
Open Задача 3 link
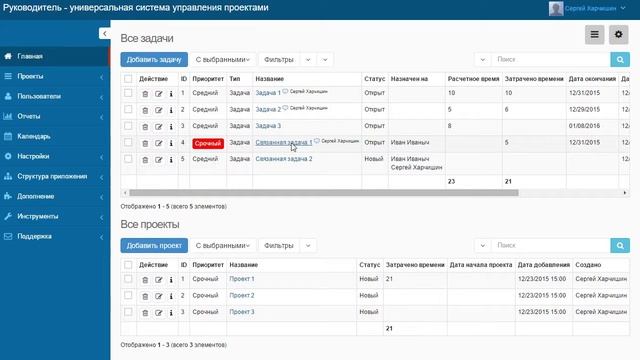click(268, 126)
